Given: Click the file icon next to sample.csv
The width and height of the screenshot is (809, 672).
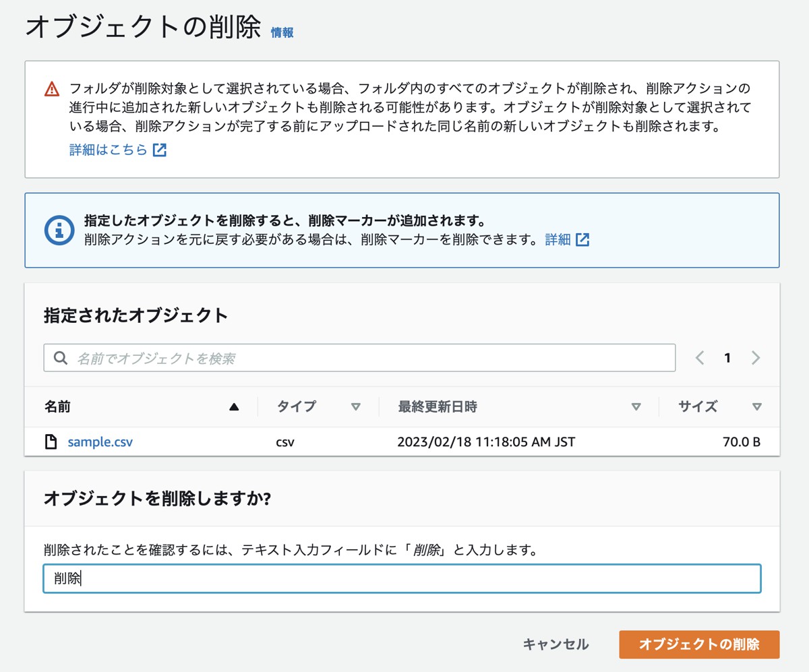Looking at the screenshot, I should click(52, 441).
